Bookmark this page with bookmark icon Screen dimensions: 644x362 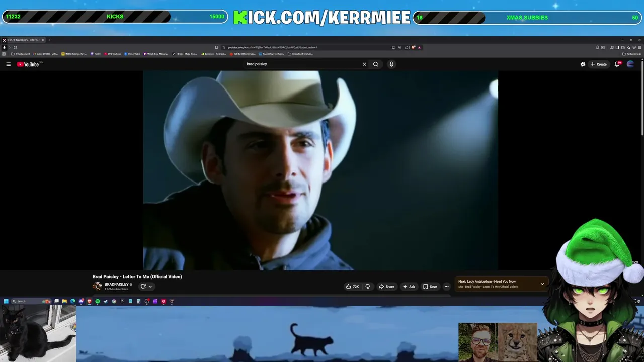pos(217,47)
